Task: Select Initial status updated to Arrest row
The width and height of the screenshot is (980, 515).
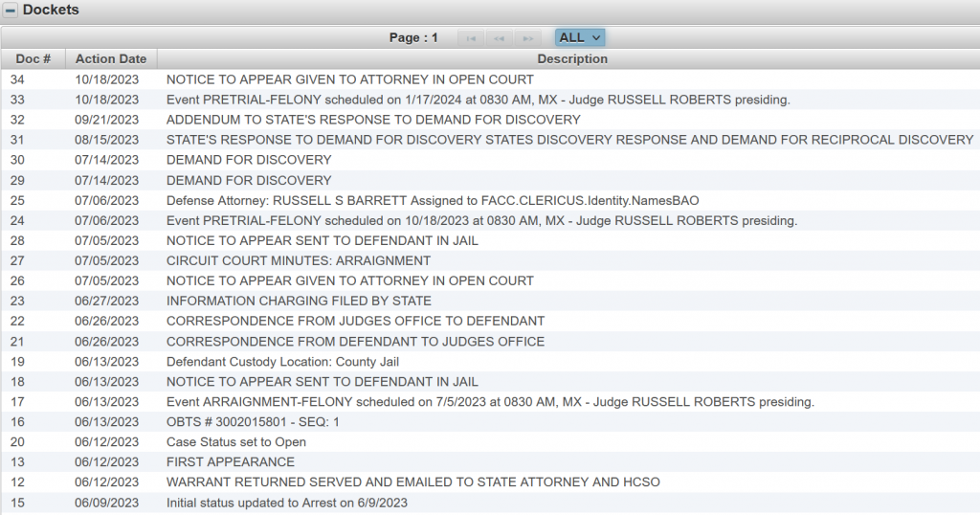Action: 287,502
